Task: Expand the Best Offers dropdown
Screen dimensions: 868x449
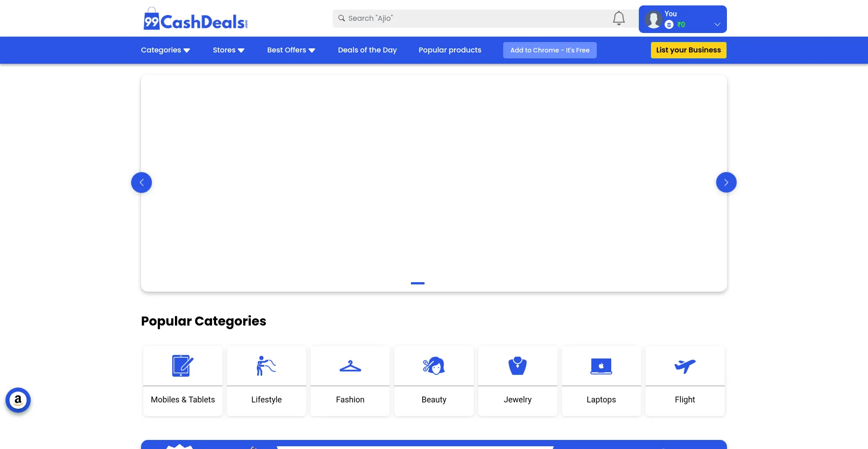Action: (x=291, y=50)
